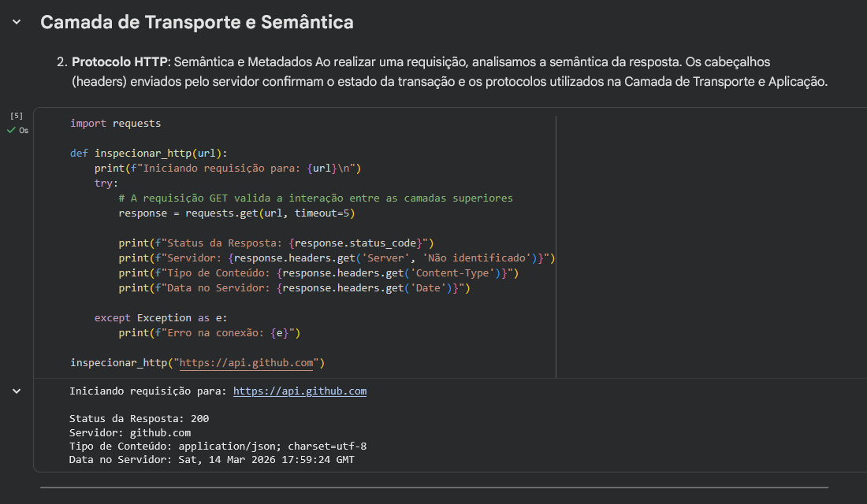Screen dimensions: 867x504
Task: Collapse the code cell output chevron
Action: [x=17, y=391]
